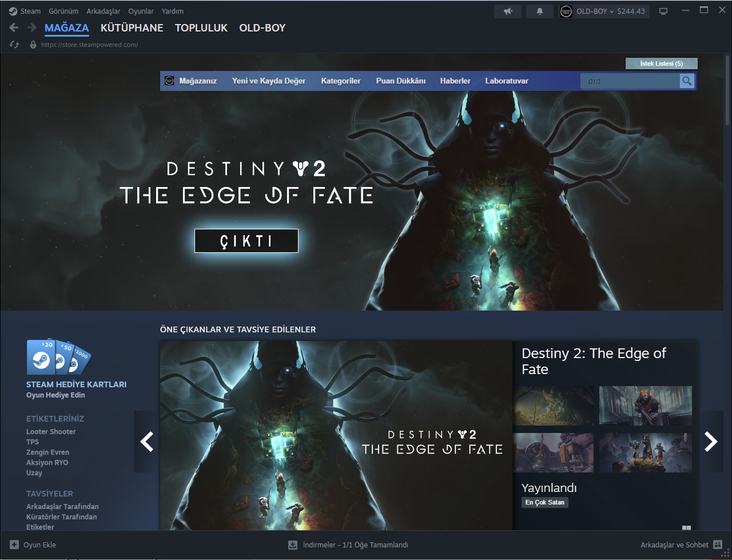Viewport: 732px width, 560px height.
Task: Open the friends chat icon
Action: coord(718,545)
